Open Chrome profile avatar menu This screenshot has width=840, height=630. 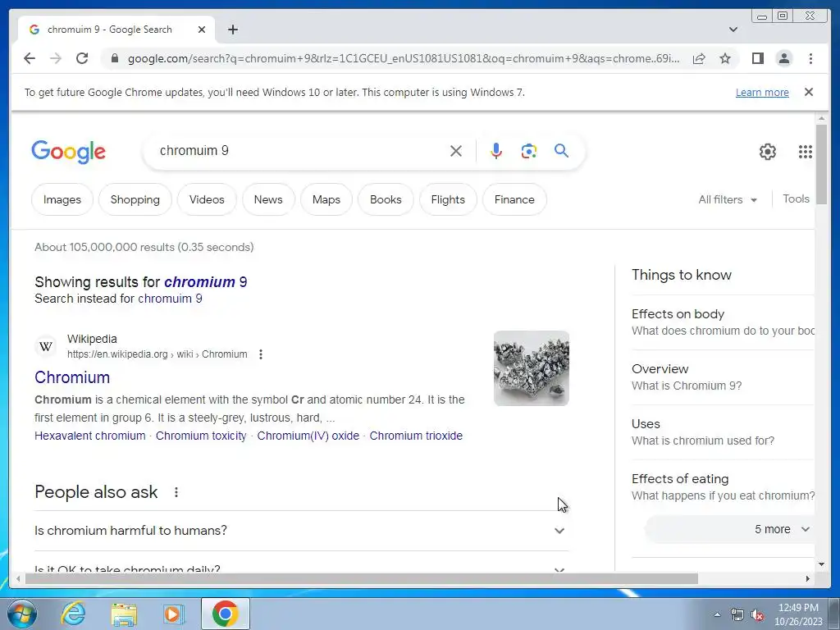(x=784, y=58)
